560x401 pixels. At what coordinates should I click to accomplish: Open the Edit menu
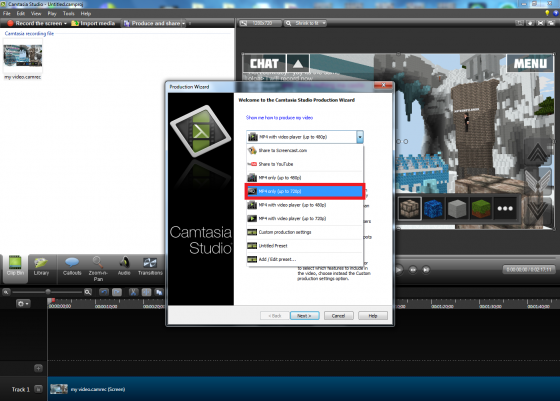[x=21, y=14]
